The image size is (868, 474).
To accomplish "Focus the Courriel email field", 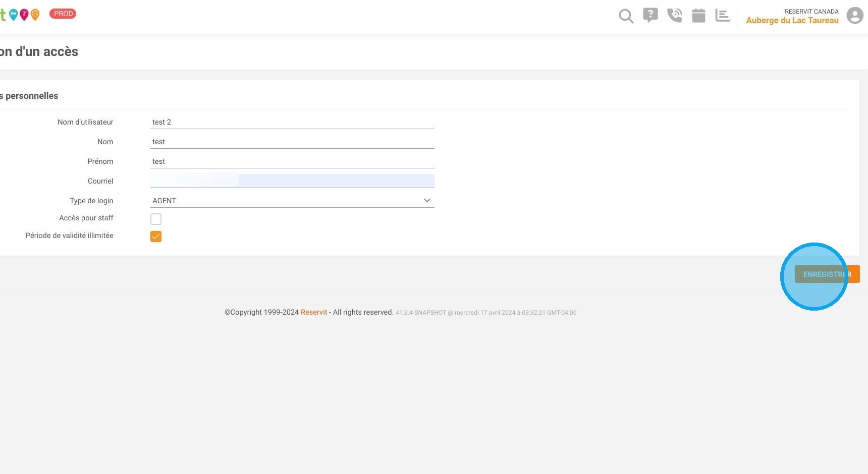I will point(292,181).
